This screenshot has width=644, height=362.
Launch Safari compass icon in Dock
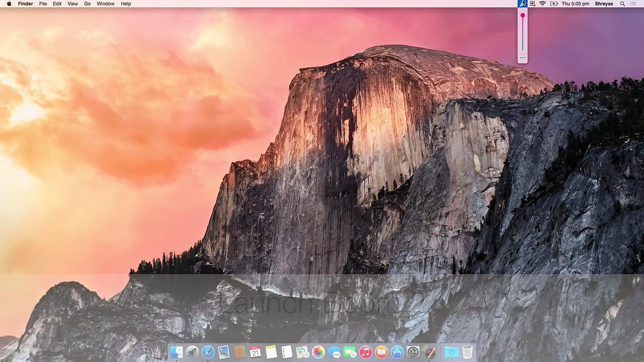point(208,352)
